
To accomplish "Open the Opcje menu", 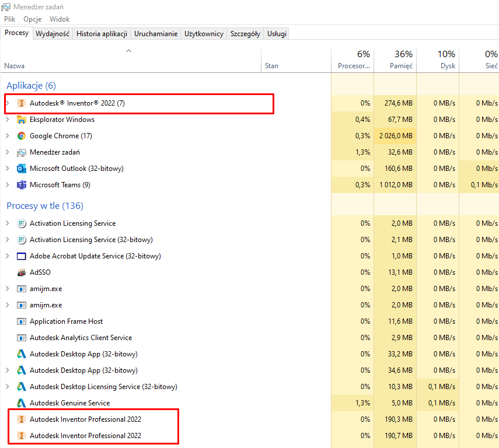I will pyautogui.click(x=32, y=19).
